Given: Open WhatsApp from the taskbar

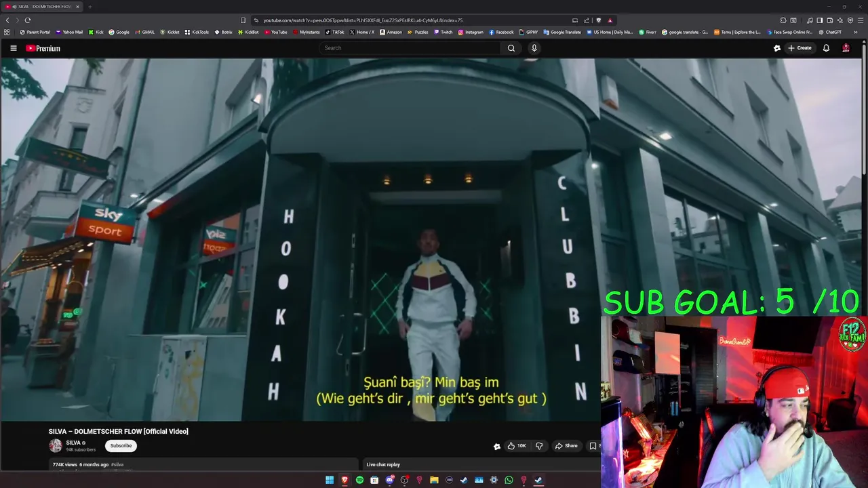Looking at the screenshot, I should [509, 480].
